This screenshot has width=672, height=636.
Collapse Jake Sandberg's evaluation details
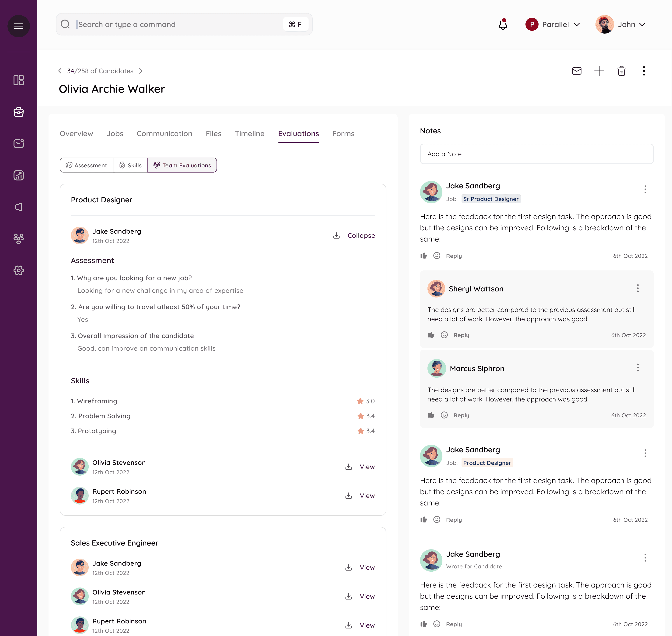click(x=361, y=235)
